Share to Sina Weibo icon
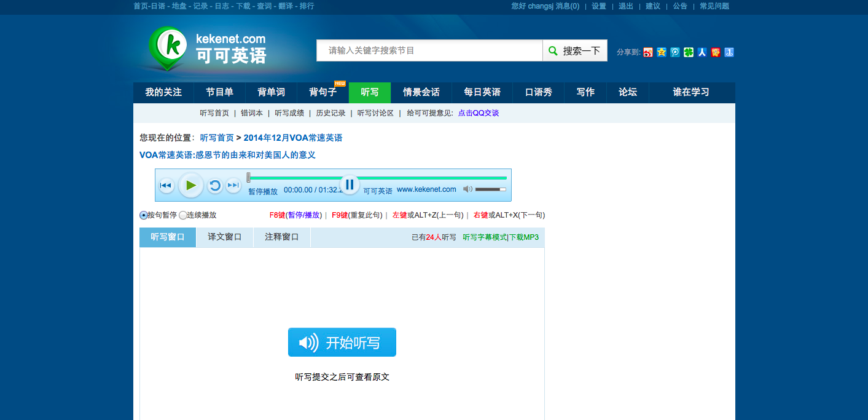868x420 pixels. [x=648, y=52]
